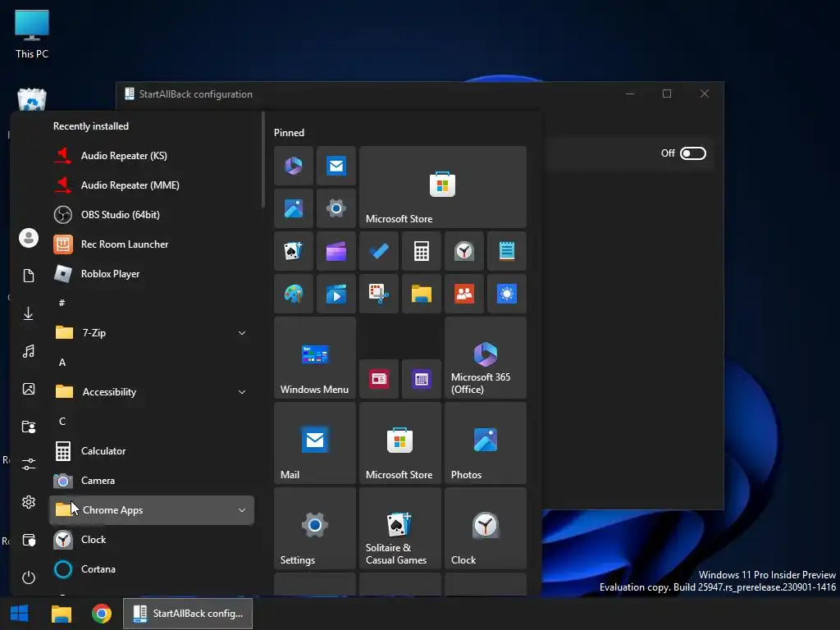Expand the 7-Zip folder chevron

242,333
